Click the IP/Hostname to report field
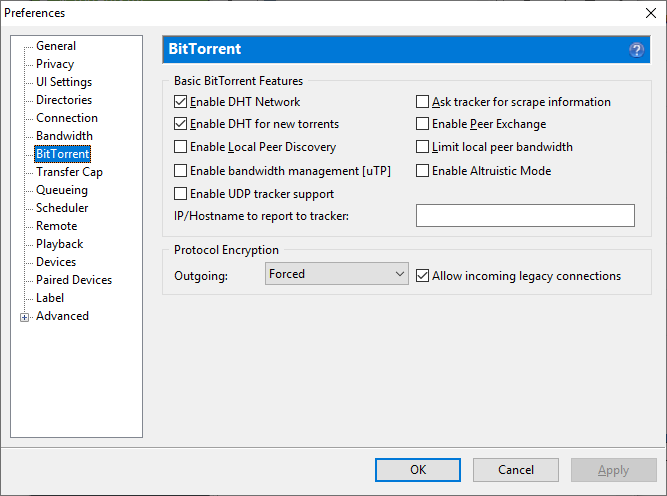This screenshot has width=667, height=496. coord(525,216)
